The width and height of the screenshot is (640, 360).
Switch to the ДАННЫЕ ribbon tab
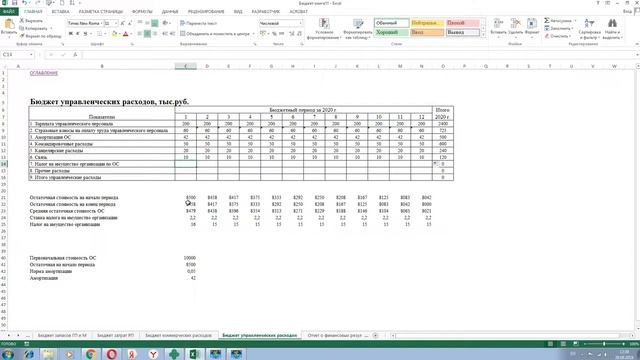pyautogui.click(x=170, y=12)
